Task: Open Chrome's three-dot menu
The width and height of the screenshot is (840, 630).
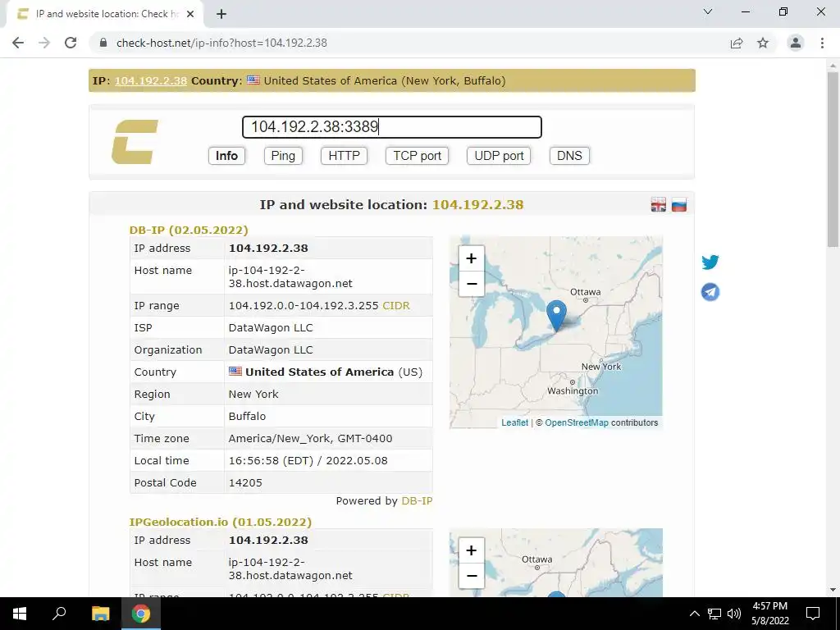Action: (x=822, y=43)
